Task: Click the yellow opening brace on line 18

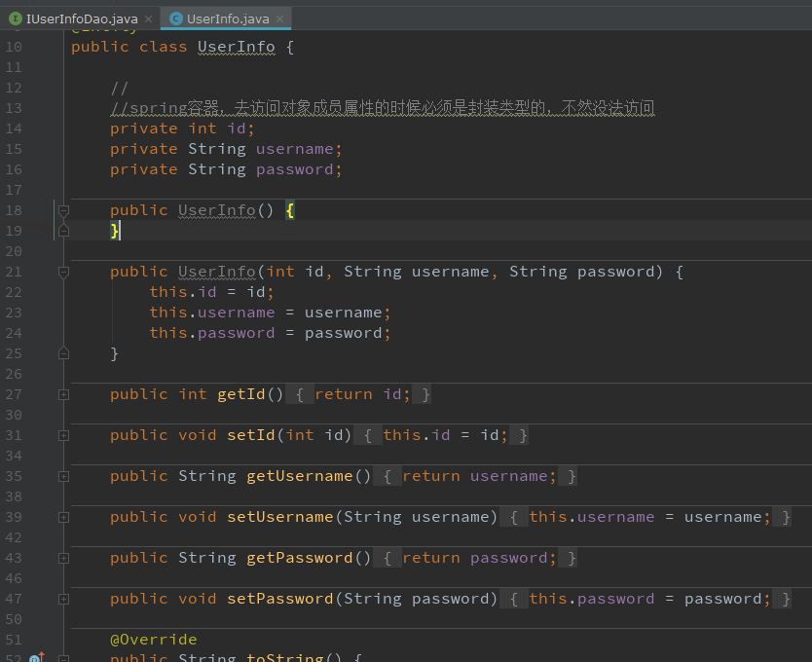Action: pos(290,210)
